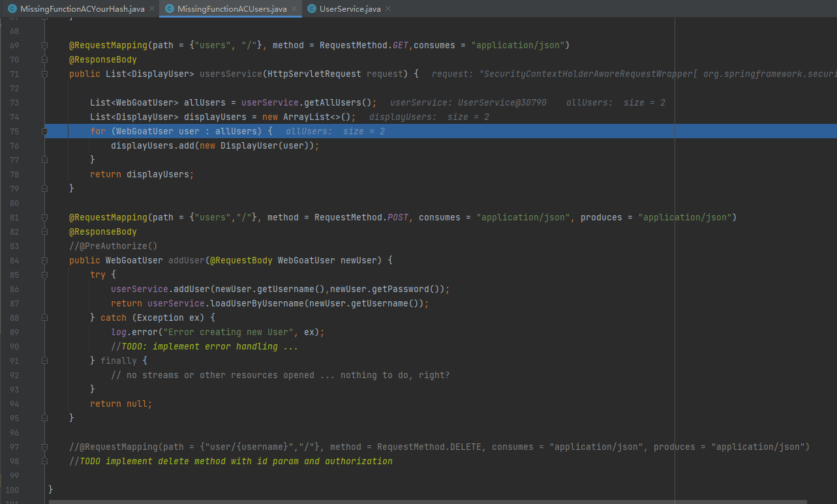Click the fold end marker on line 98
The image size is (837, 504).
coord(44,462)
